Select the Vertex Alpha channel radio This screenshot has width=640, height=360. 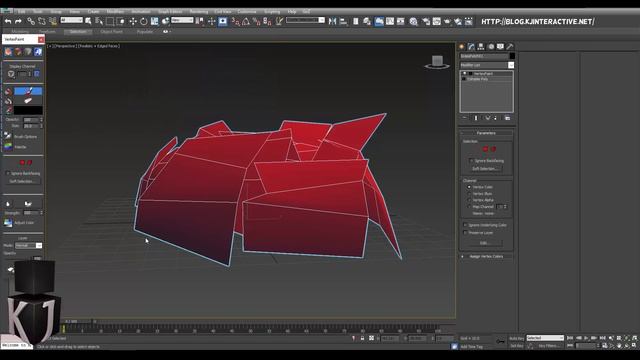[469, 200]
